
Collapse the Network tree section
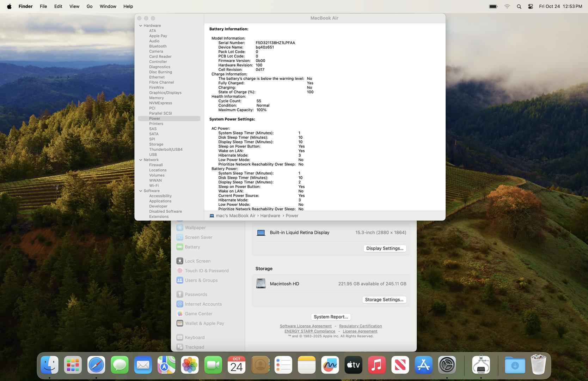[x=141, y=160]
